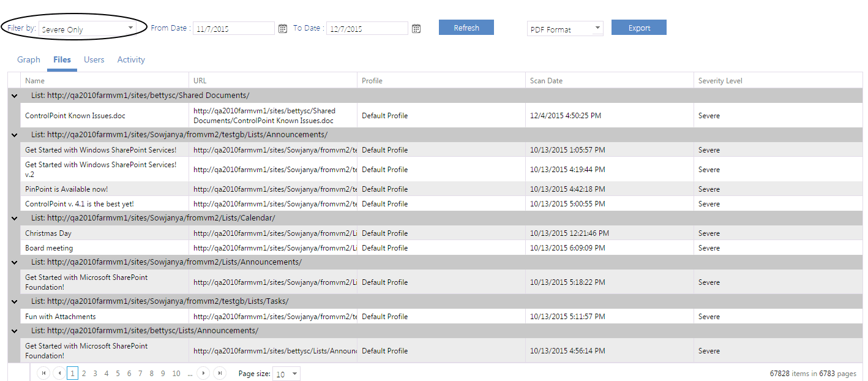Go to the previous results page
The width and height of the screenshot is (868, 381).
59,372
